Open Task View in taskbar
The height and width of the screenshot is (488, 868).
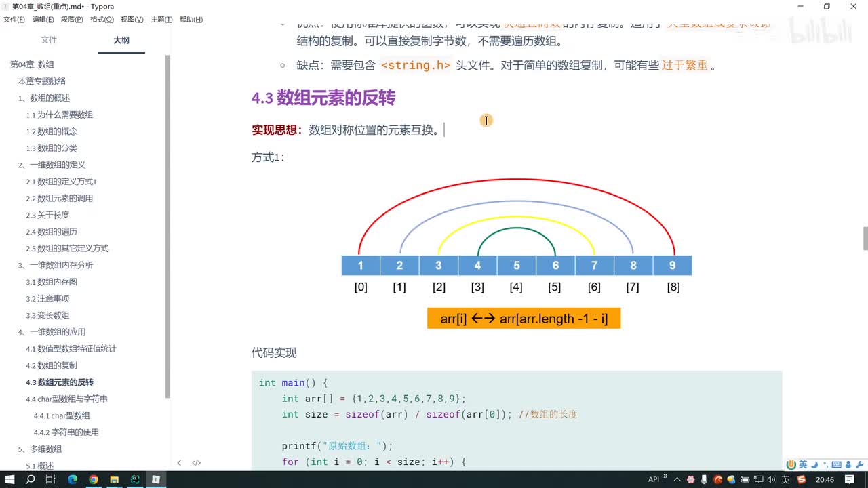[x=51, y=479]
